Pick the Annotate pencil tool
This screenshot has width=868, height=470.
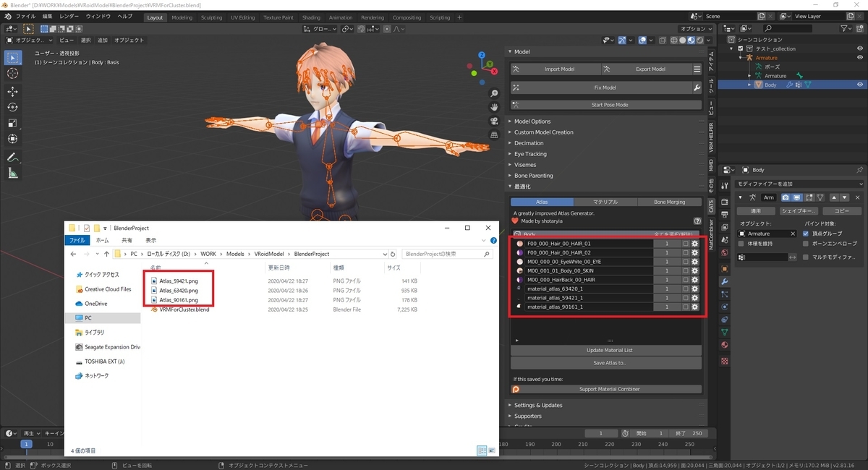point(12,157)
